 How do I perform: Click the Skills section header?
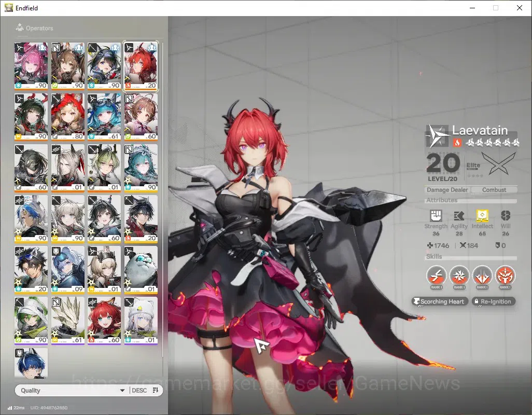pos(434,257)
